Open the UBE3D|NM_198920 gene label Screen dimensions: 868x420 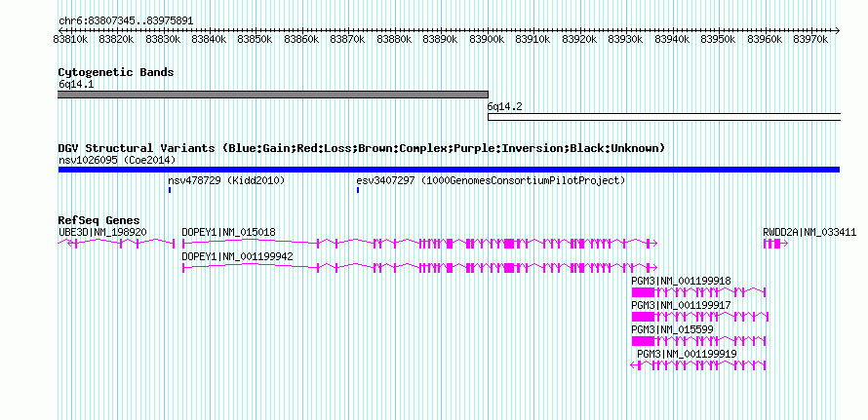pos(102,232)
